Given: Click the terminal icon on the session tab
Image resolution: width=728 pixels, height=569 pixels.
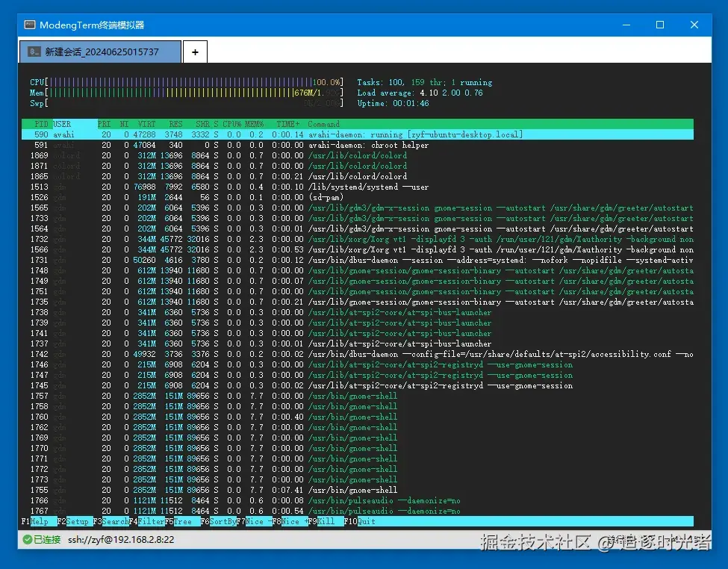Looking at the screenshot, I should (34, 52).
